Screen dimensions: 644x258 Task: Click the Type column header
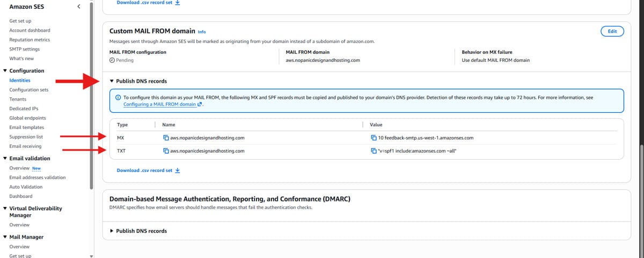coord(122,125)
